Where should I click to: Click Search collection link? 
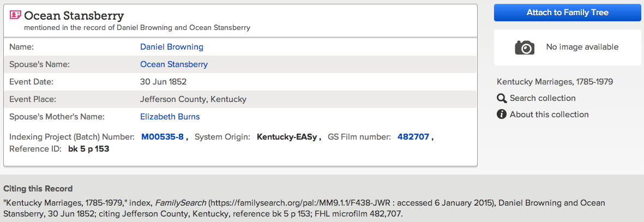(543, 98)
